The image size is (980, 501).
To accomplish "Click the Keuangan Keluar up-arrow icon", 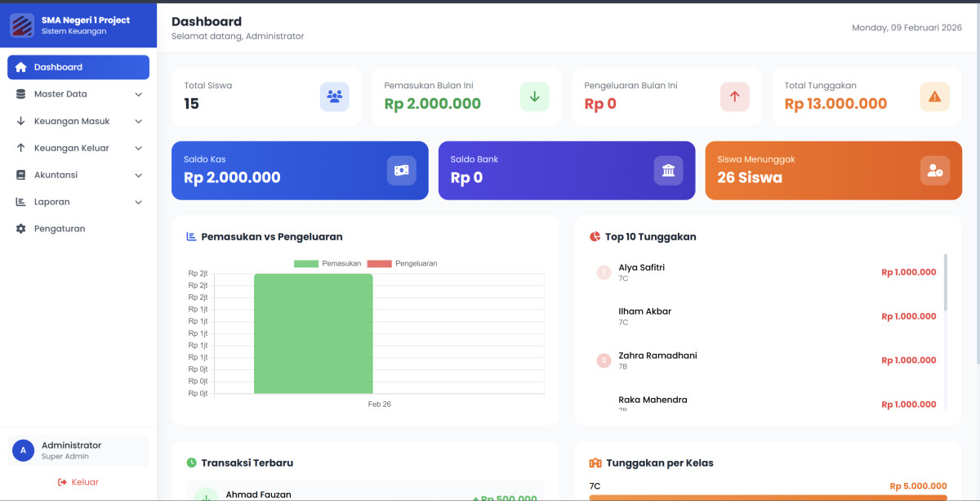I will pyautogui.click(x=21, y=148).
